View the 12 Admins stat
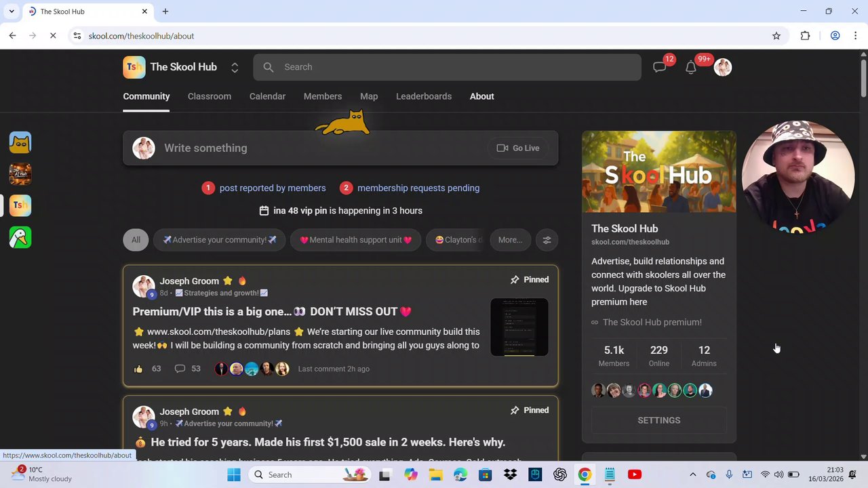868x488 pixels. [704, 356]
